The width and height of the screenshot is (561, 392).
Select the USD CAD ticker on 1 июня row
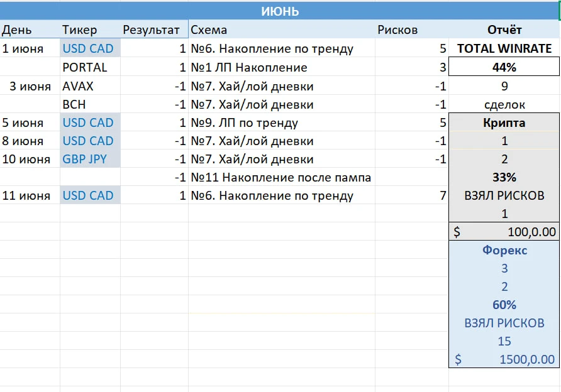pos(90,48)
